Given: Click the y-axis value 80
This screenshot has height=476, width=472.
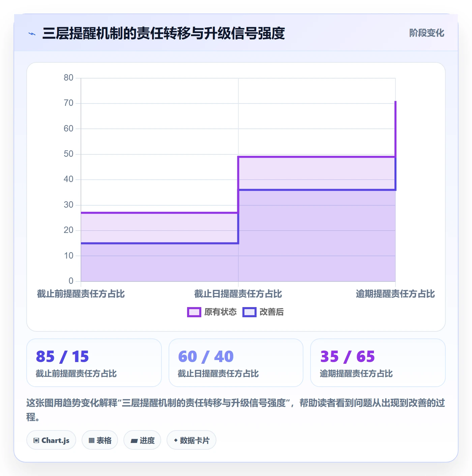Looking at the screenshot, I should 68,78.
